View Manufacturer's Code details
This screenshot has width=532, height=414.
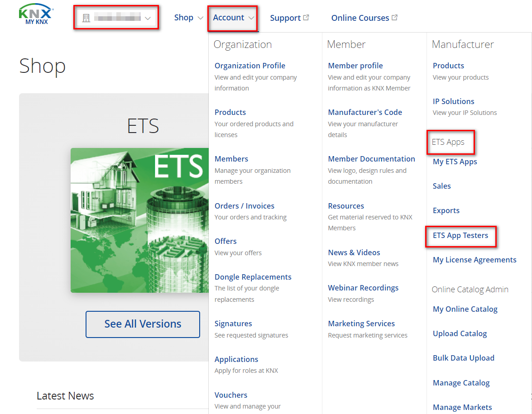365,112
